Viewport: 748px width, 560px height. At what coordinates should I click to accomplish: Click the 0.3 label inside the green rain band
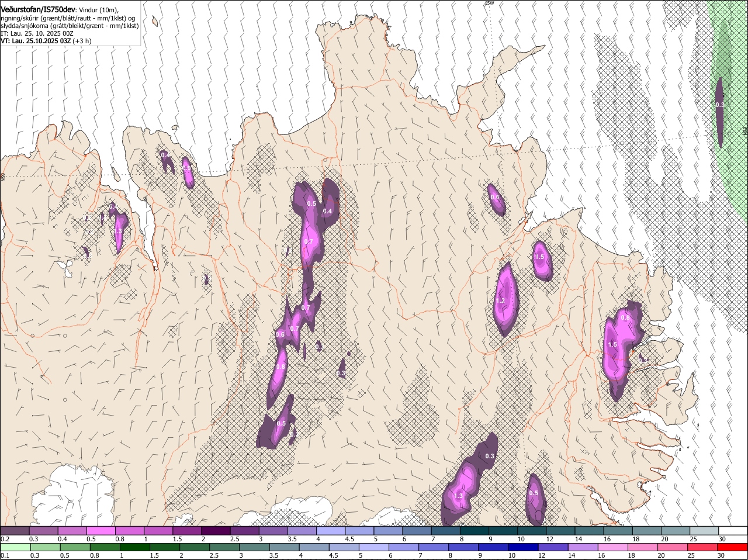[x=720, y=105]
